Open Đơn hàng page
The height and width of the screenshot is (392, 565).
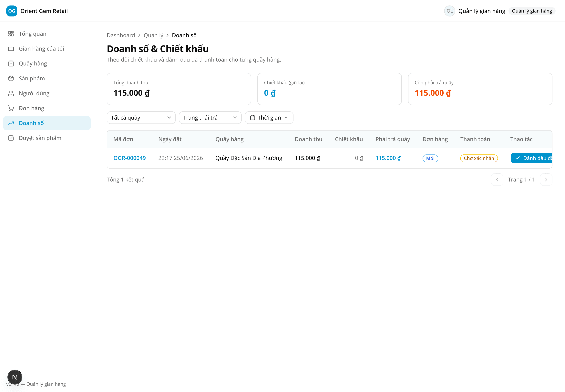47,108
